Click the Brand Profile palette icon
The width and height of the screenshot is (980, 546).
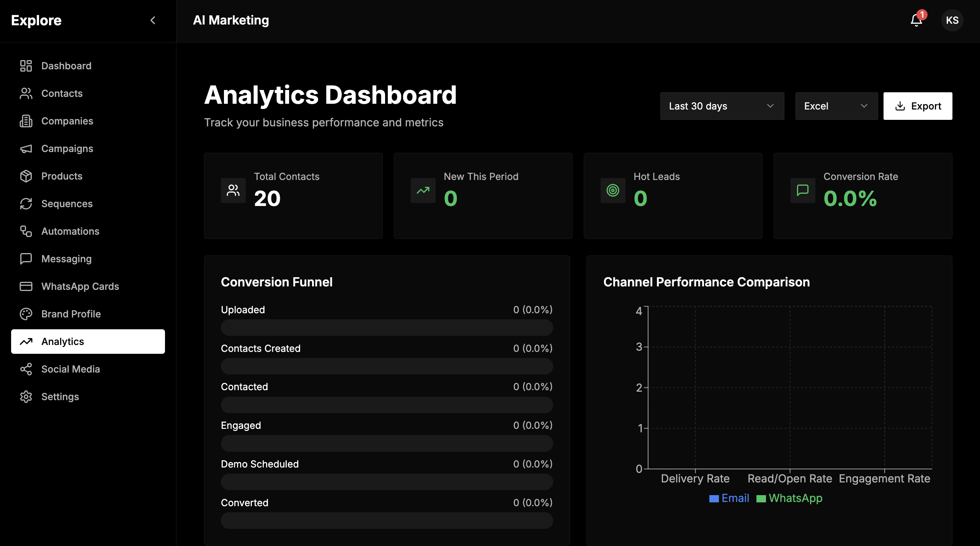coord(26,314)
